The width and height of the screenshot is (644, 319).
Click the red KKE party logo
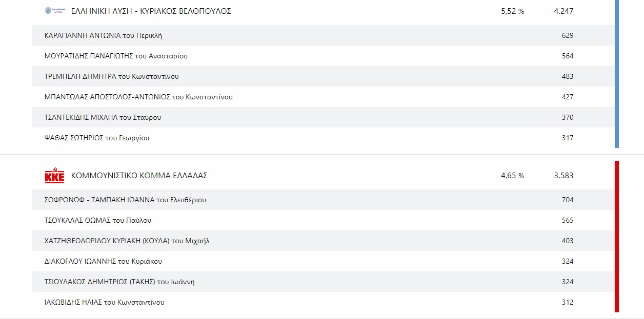click(x=54, y=176)
